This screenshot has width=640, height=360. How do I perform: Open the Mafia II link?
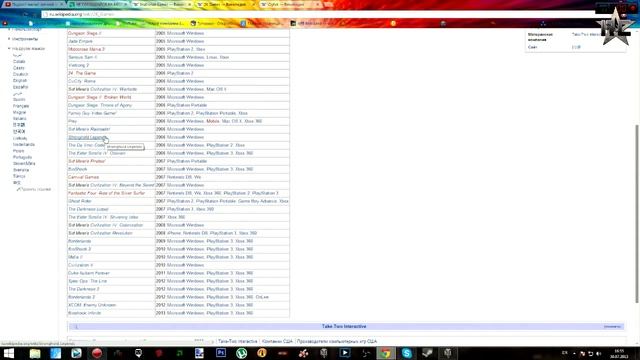(x=75, y=257)
